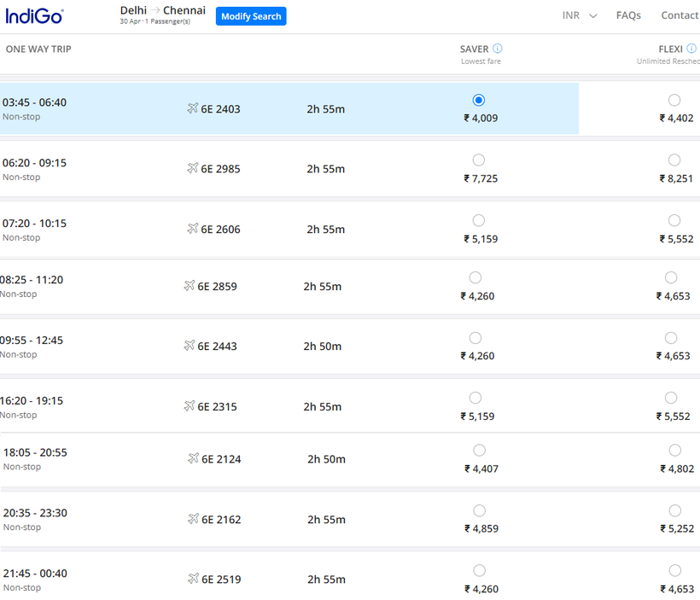Screen dimensions: 700x600
Task: Click the SAVER column header
Action: tap(474, 50)
